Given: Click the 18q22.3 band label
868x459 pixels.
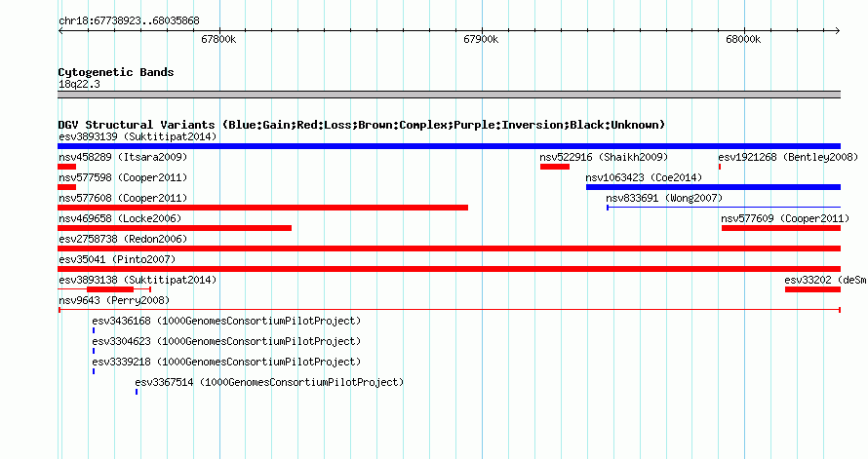Looking at the screenshot, I should click(79, 84).
